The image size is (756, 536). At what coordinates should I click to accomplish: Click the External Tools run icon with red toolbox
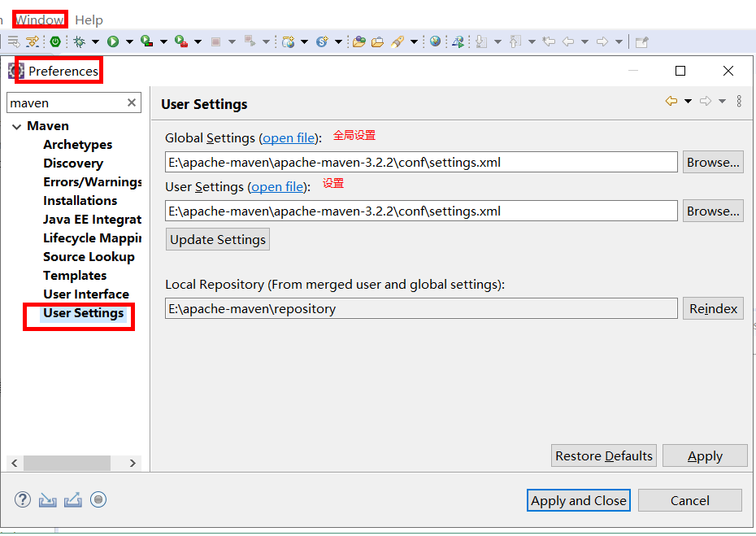coord(180,41)
